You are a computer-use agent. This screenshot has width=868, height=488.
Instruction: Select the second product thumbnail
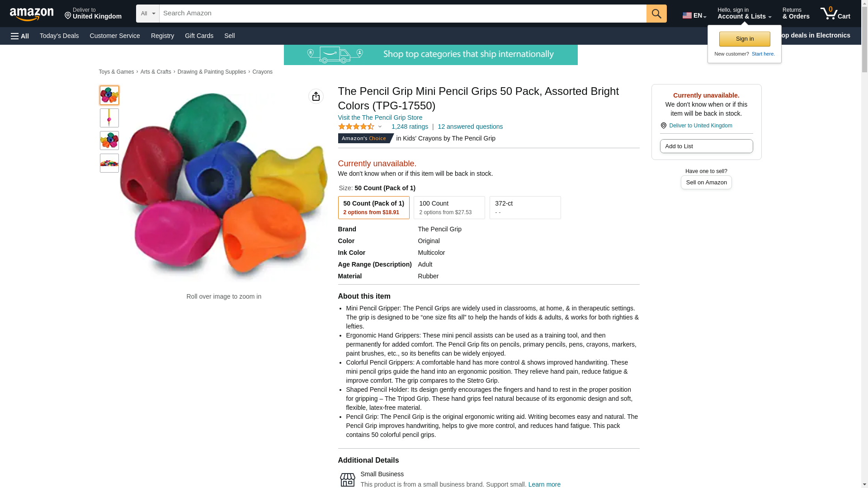tap(109, 118)
